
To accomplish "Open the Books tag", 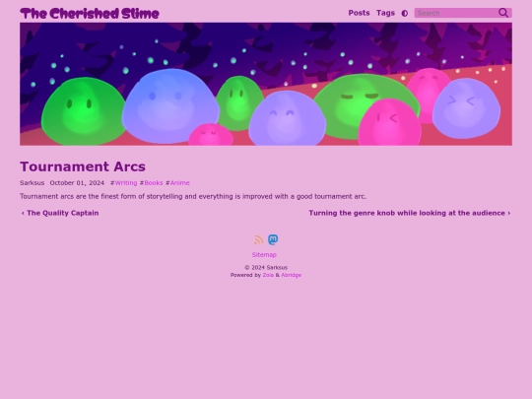I will click(x=154, y=183).
